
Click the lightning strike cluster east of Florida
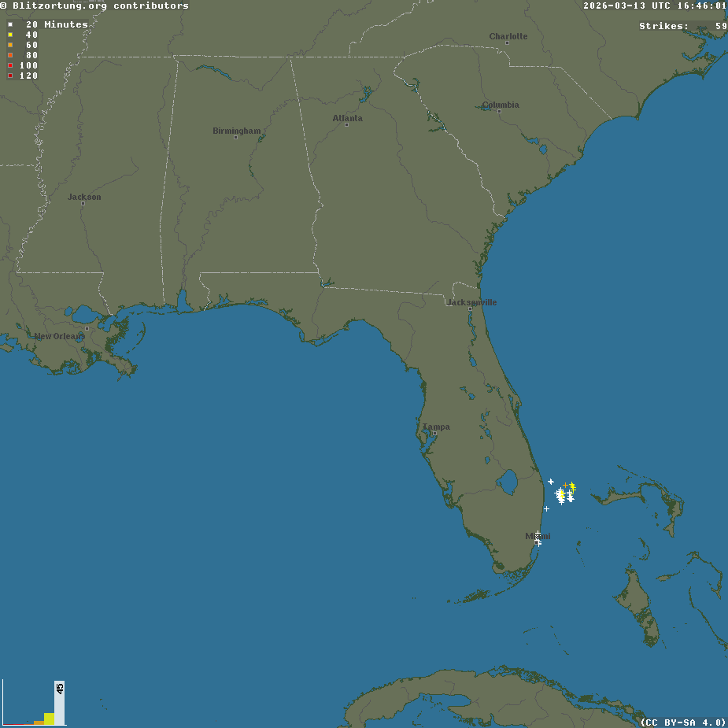tap(564, 494)
